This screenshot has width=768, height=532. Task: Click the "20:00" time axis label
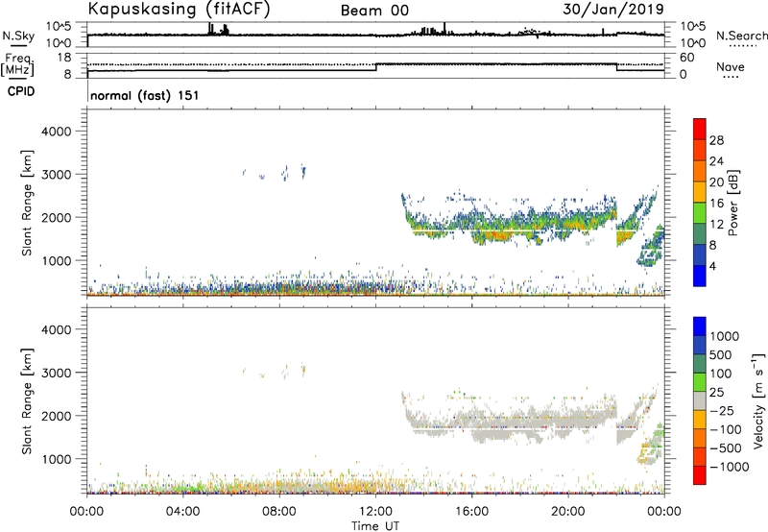pyautogui.click(x=567, y=512)
